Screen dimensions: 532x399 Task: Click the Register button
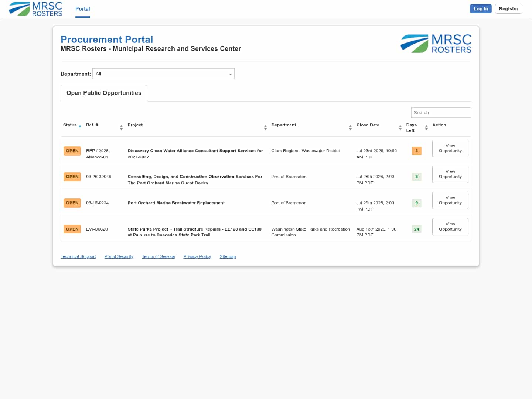tap(508, 8)
